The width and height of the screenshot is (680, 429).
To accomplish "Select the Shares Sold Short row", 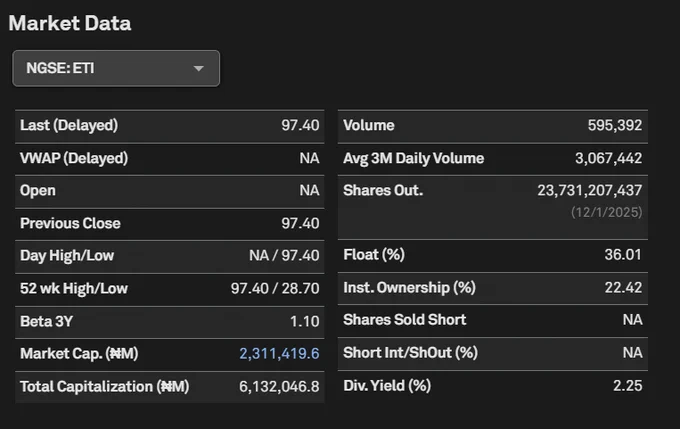I will coord(493,321).
